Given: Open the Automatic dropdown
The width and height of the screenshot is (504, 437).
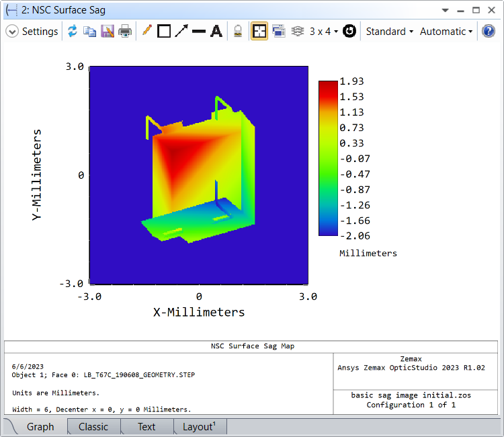Looking at the screenshot, I should tap(446, 32).
